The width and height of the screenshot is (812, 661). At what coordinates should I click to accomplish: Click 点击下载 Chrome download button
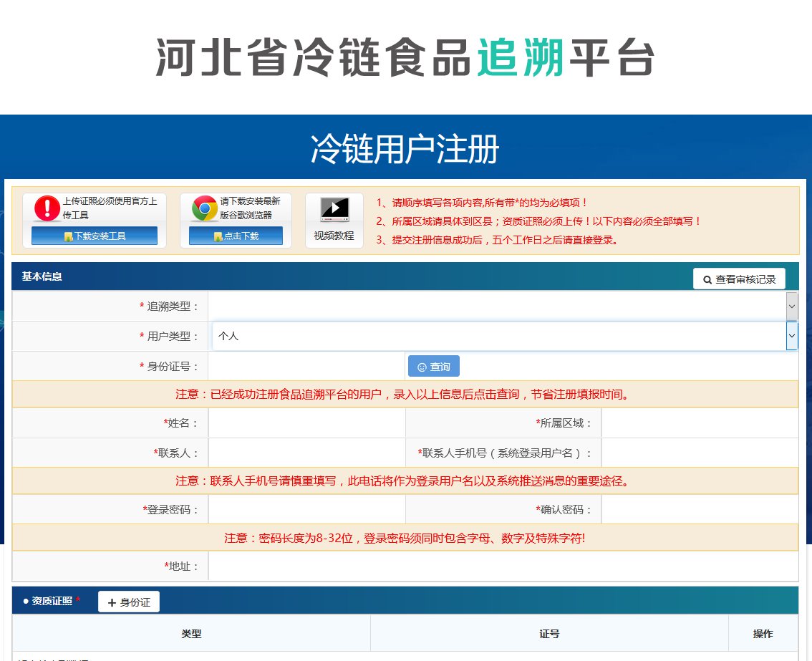(236, 236)
